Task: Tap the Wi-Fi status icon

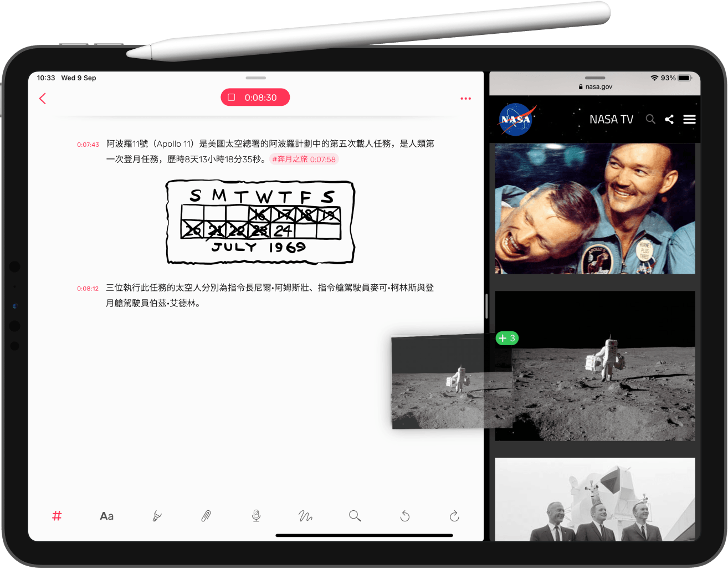Action: (x=654, y=78)
